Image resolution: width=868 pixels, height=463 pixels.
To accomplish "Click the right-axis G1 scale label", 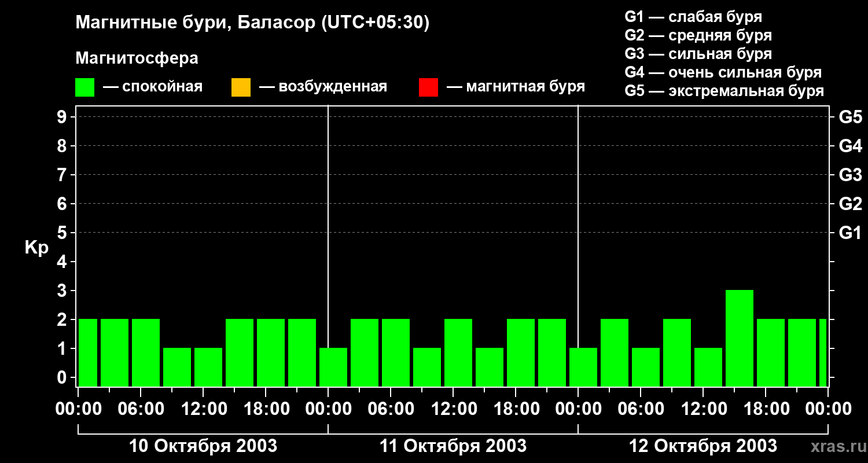I will point(850,233).
